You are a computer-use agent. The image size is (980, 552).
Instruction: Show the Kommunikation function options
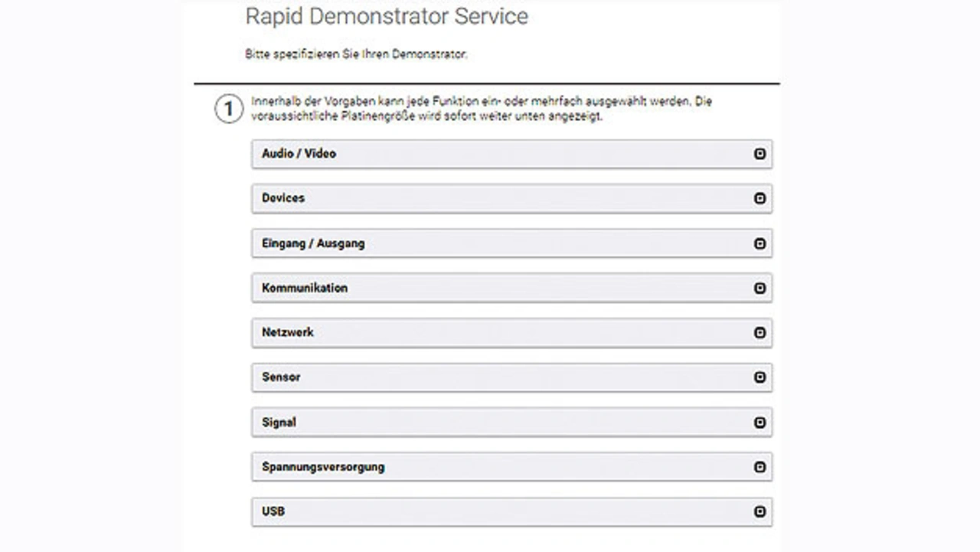(305, 289)
